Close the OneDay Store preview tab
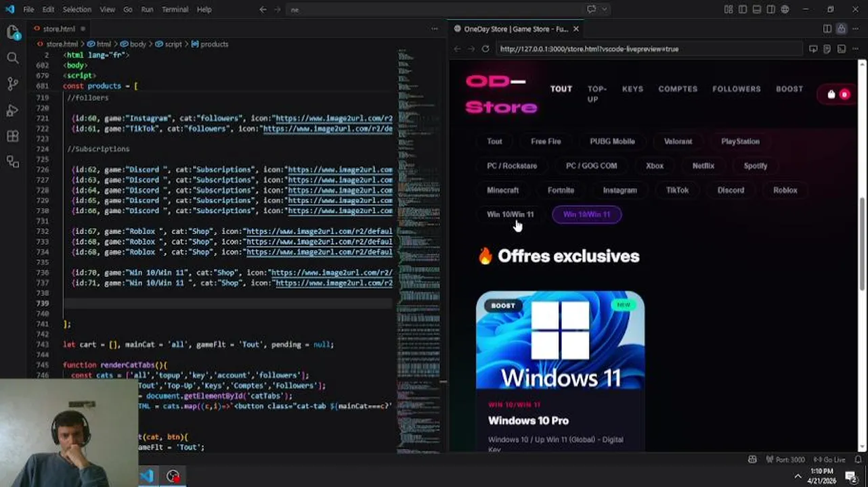This screenshot has width=868, height=487. point(576,29)
